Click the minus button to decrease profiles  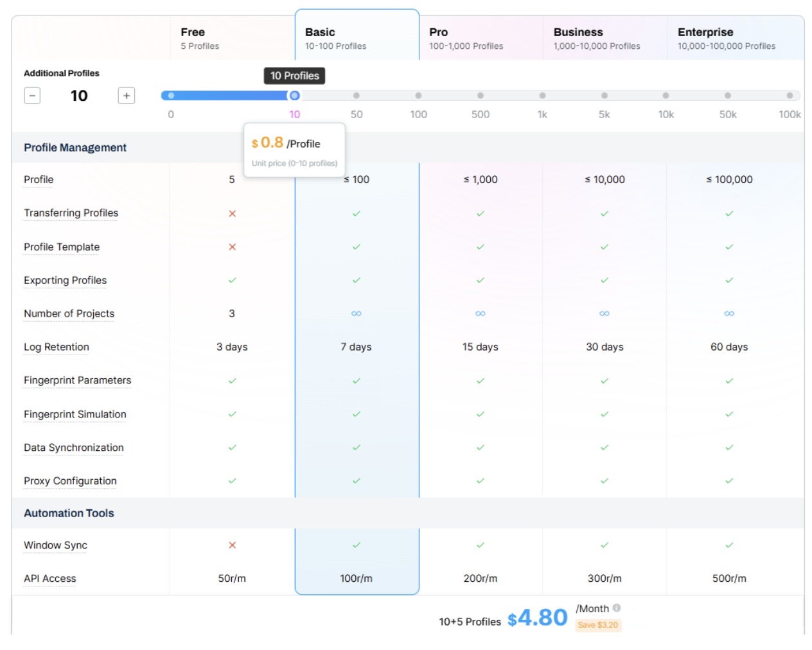click(32, 96)
